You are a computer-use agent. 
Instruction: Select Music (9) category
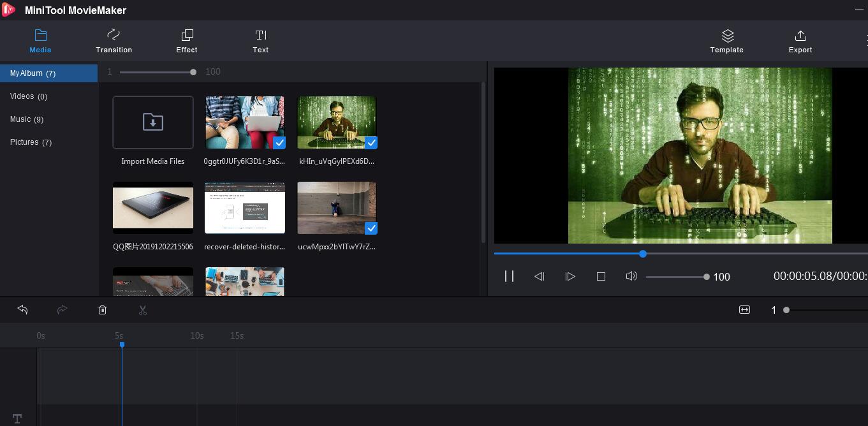point(48,119)
